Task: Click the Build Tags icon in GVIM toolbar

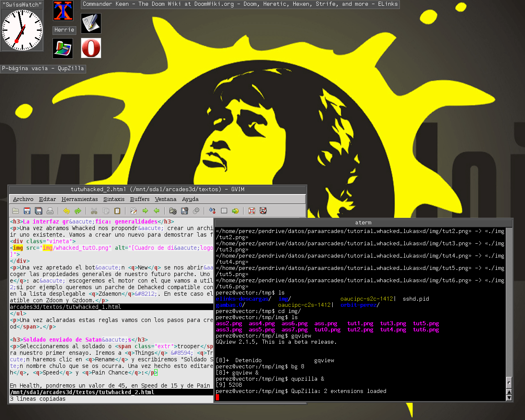Action: pyautogui.click(x=224, y=211)
